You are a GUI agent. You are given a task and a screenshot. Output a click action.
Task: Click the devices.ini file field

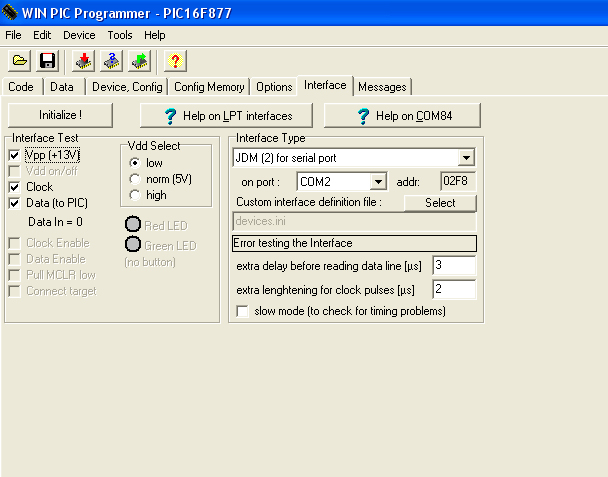354,221
